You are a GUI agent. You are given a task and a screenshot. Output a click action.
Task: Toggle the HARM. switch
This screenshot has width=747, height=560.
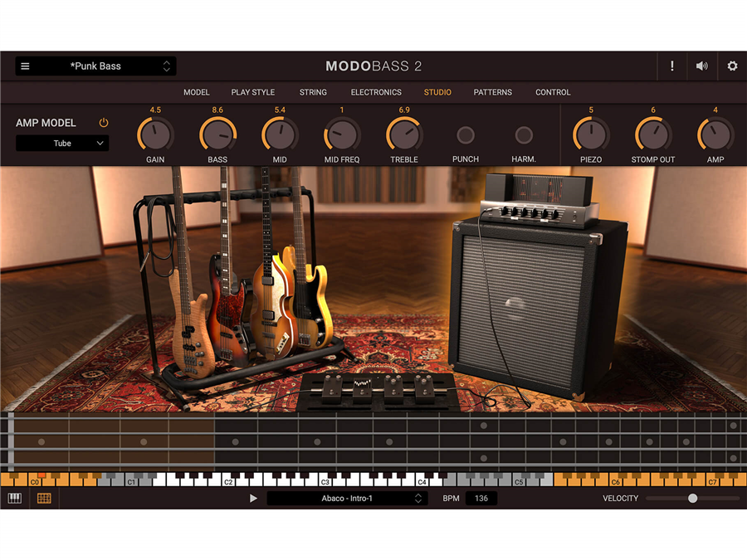524,134
